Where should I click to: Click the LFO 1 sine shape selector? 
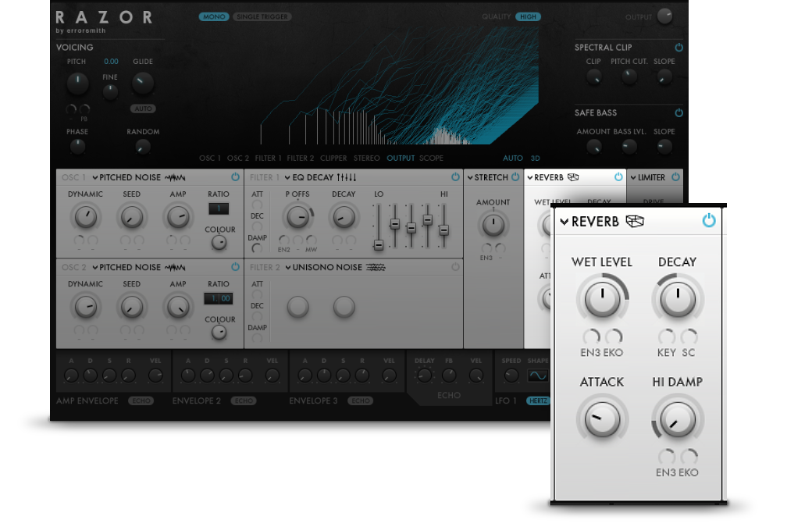537,376
